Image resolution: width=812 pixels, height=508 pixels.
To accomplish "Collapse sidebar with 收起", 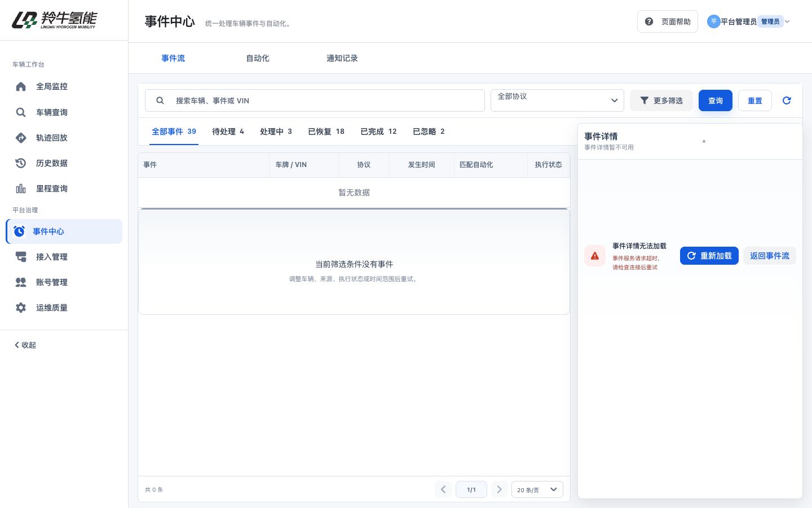I will [25, 345].
